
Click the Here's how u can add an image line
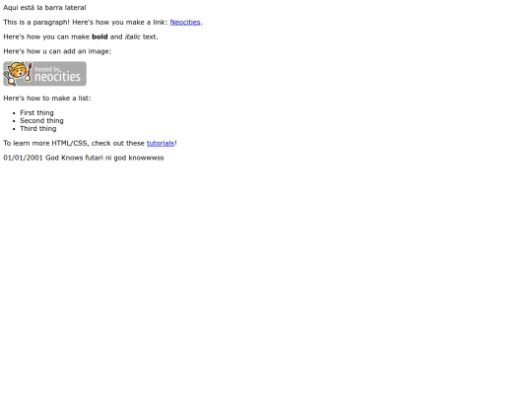pos(57,51)
